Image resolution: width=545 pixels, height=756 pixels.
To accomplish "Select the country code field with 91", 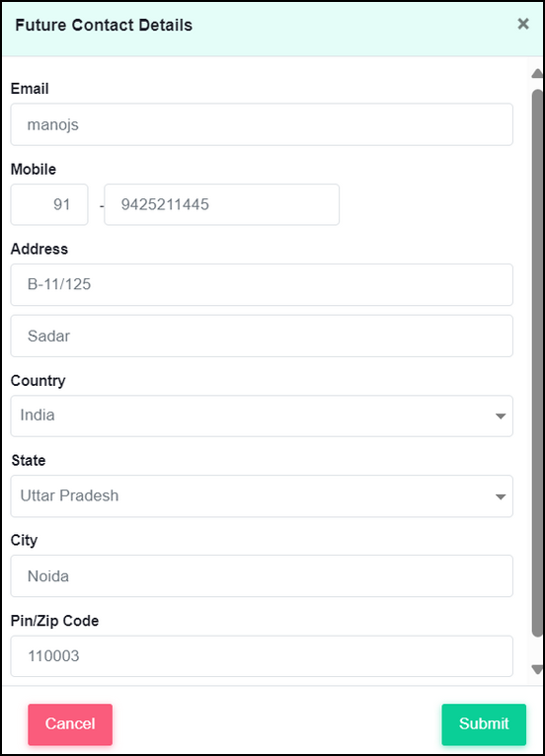I will [x=49, y=204].
